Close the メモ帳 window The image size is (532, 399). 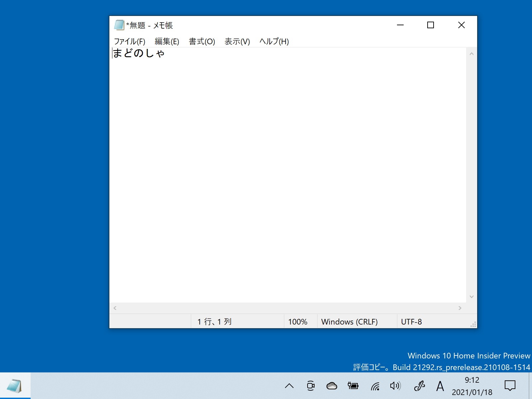462,25
